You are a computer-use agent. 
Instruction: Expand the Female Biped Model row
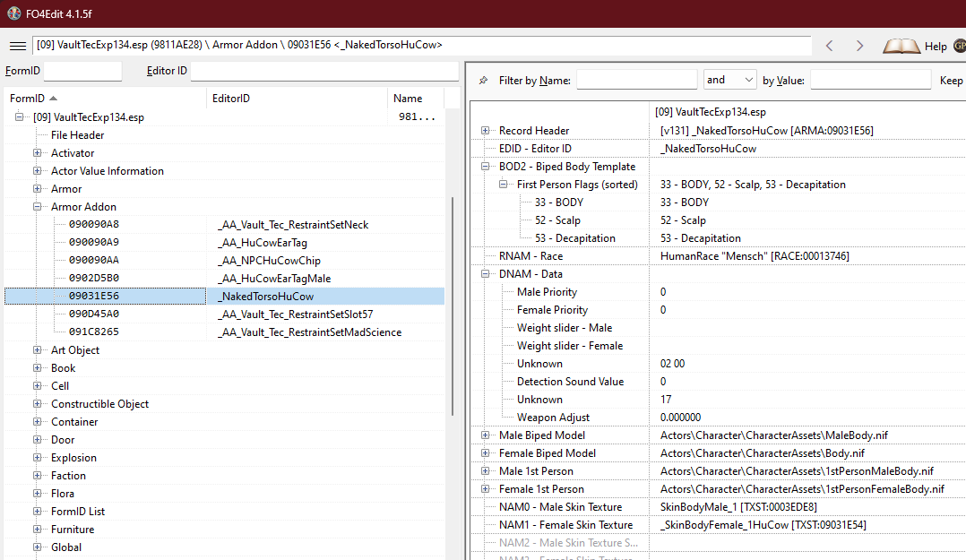[486, 452]
